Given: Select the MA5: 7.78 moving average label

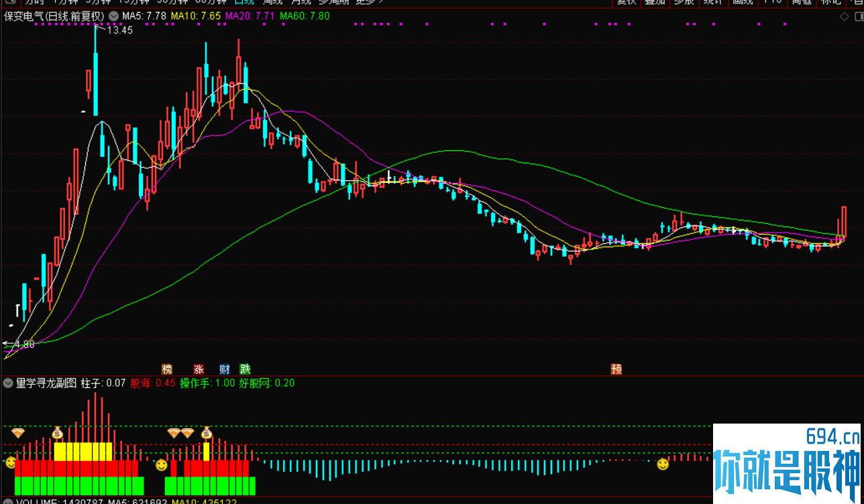Looking at the screenshot, I should click(144, 16).
